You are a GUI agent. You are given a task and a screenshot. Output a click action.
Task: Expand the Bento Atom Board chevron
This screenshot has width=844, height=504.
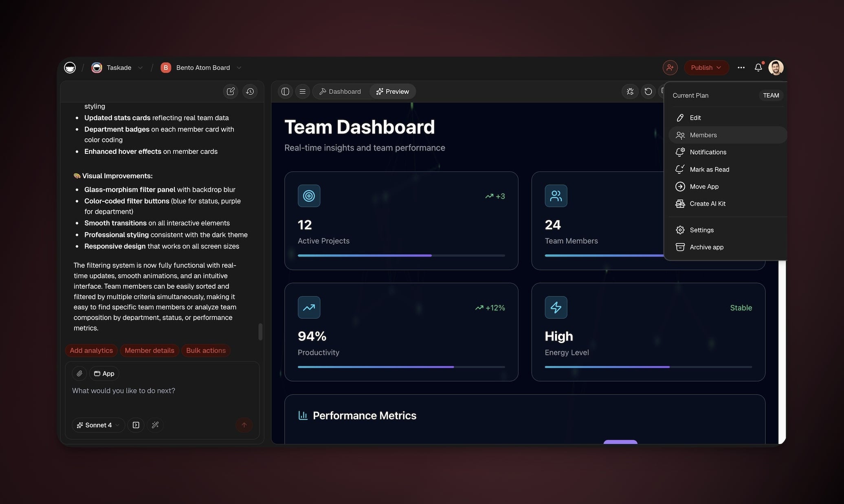point(239,68)
